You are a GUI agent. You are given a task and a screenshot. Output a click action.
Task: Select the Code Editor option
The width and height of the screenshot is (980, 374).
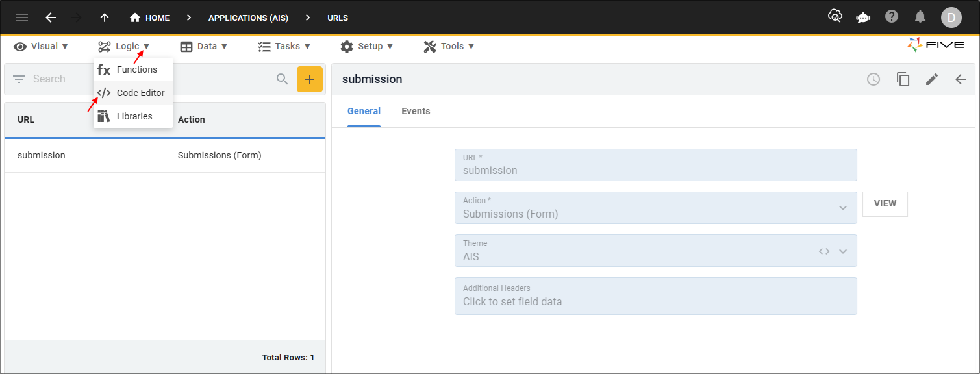(132, 93)
